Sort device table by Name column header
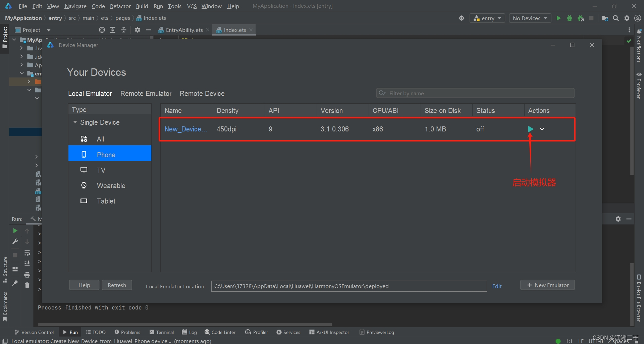Image resolution: width=644 pixels, height=344 pixels. coord(186,111)
